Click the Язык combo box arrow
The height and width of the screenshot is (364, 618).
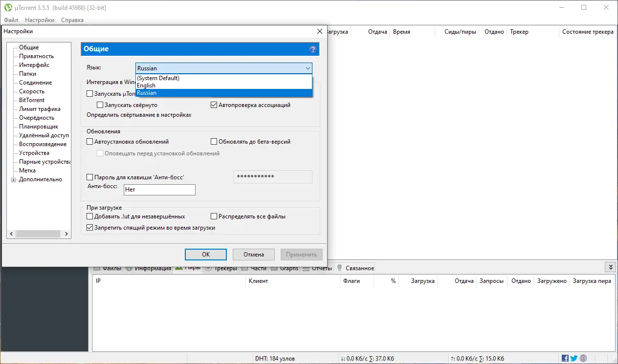click(308, 68)
